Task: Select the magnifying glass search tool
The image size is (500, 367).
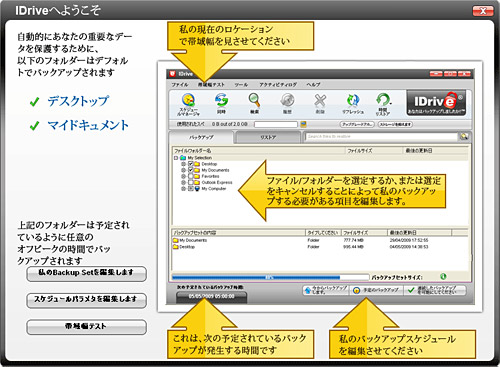Action: [x=254, y=100]
